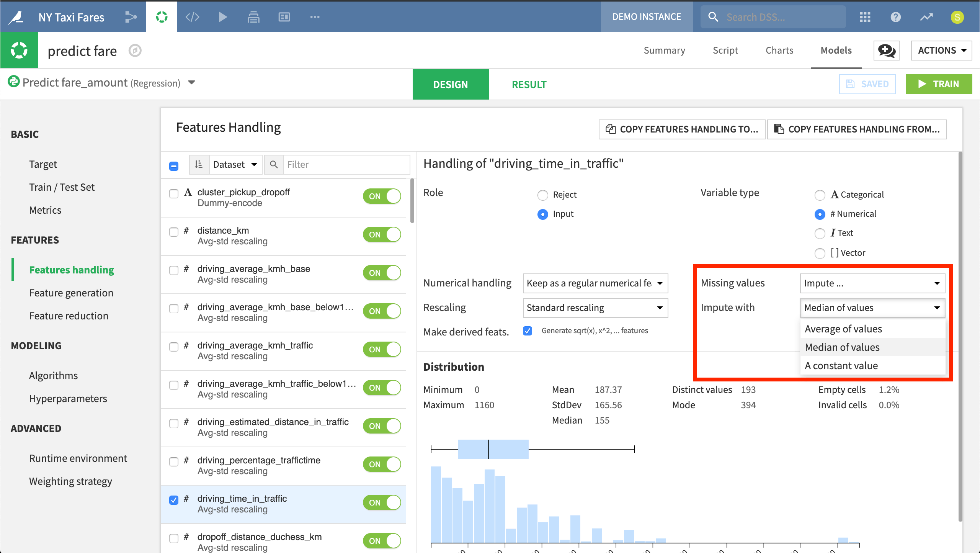The image size is (980, 553).
Task: Choose A constant value option
Action: tap(873, 365)
